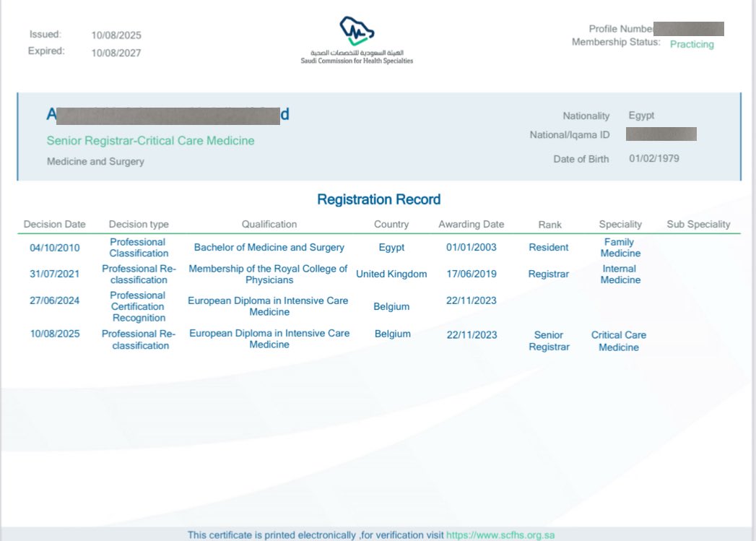The image size is (756, 541).
Task: Click the Speciality column header
Action: point(620,224)
